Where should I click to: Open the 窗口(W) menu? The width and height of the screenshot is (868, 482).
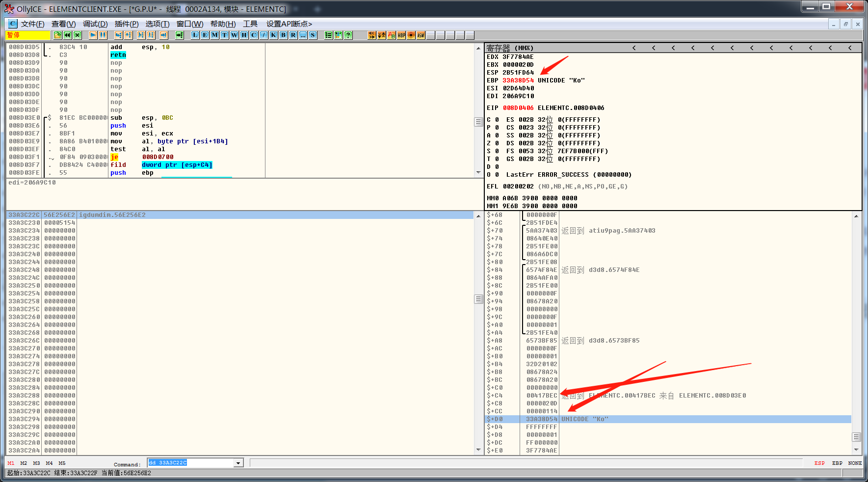[x=190, y=24]
